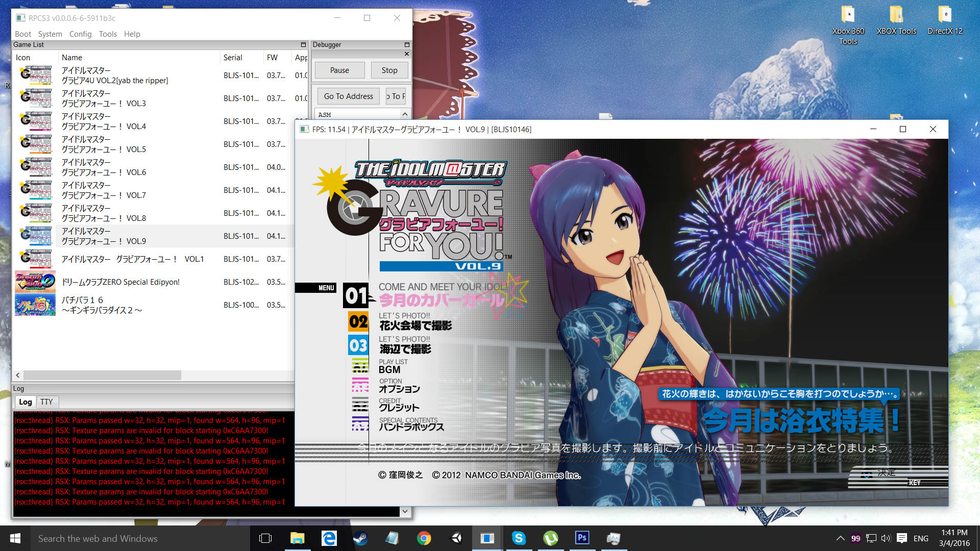Launch Microsoft Edge from taskbar
The height and width of the screenshot is (551, 980).
tap(329, 538)
